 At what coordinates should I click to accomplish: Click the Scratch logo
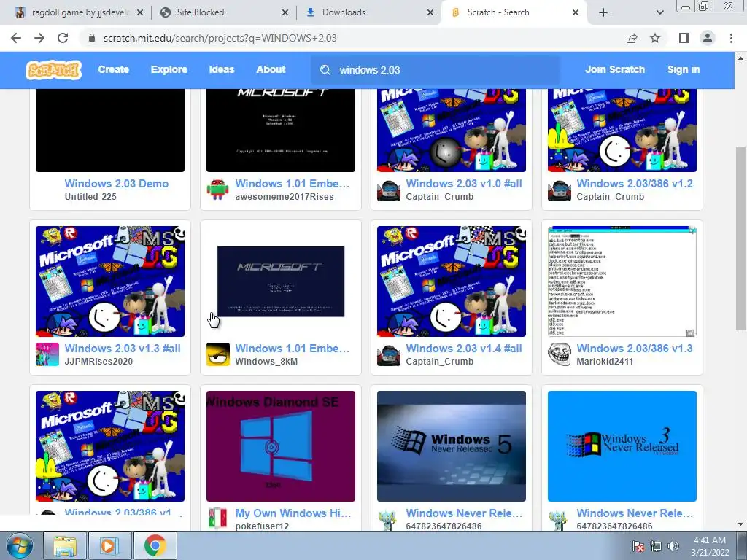coord(53,70)
